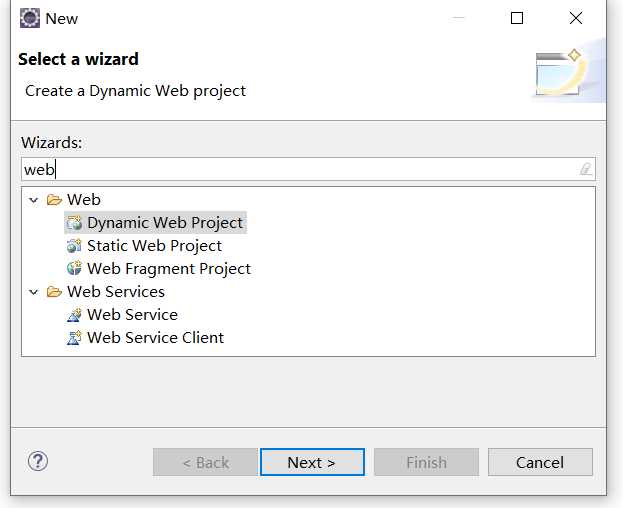The image size is (623, 508).
Task: Click the Eclipse icon in the title bar
Action: (x=30, y=18)
